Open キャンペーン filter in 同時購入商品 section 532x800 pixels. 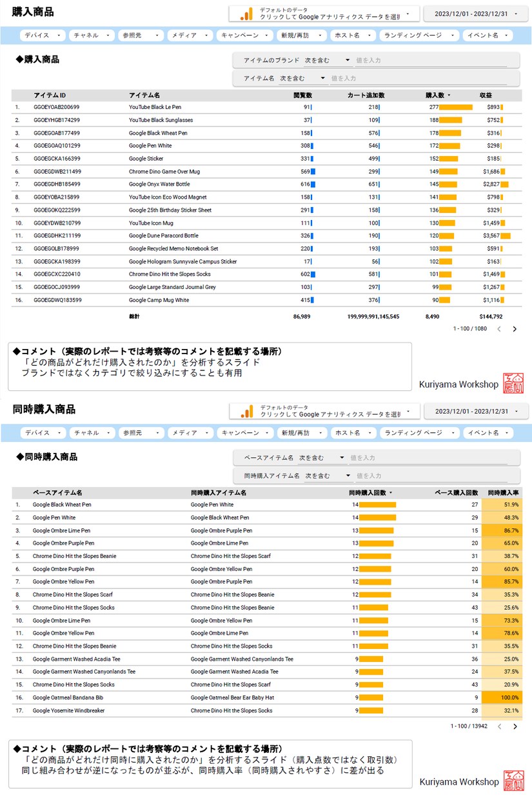pyautogui.click(x=244, y=433)
